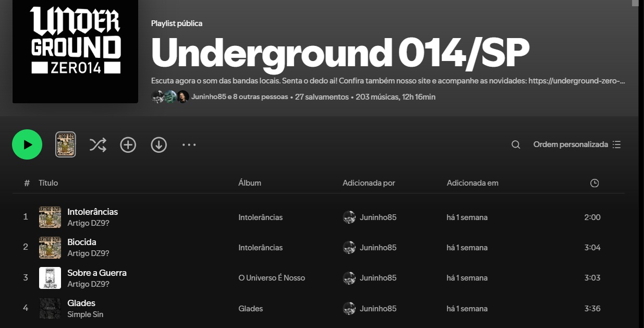The width and height of the screenshot is (644, 328).
Task: Open Juninho85 profile in row 1
Action: pos(378,217)
